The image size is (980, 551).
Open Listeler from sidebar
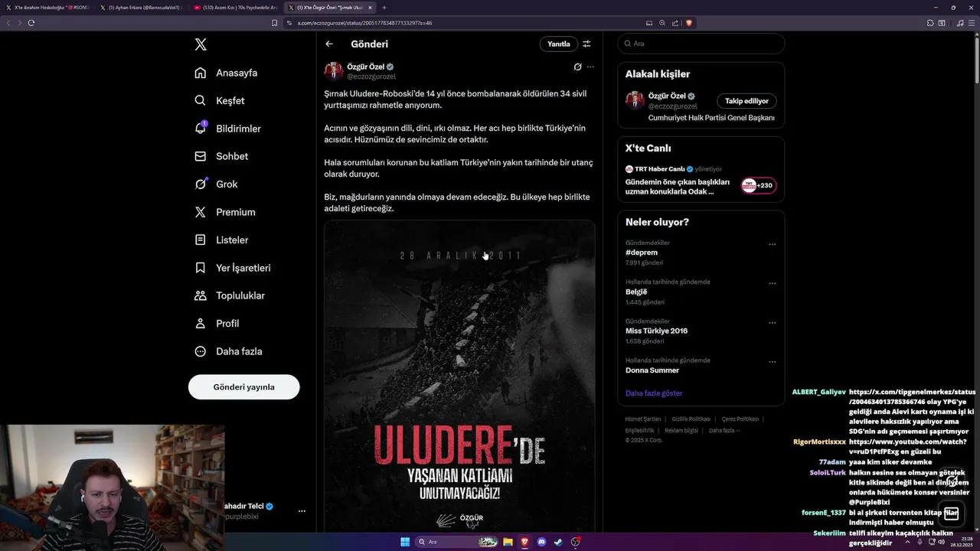click(221, 240)
